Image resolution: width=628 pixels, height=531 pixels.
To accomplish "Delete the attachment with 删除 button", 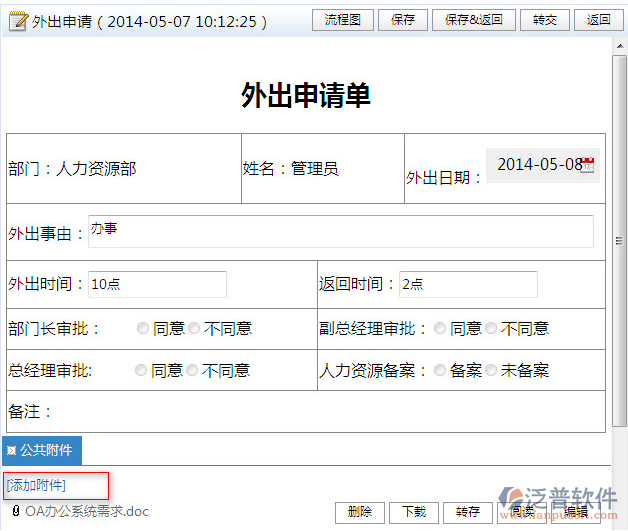I will [360, 512].
